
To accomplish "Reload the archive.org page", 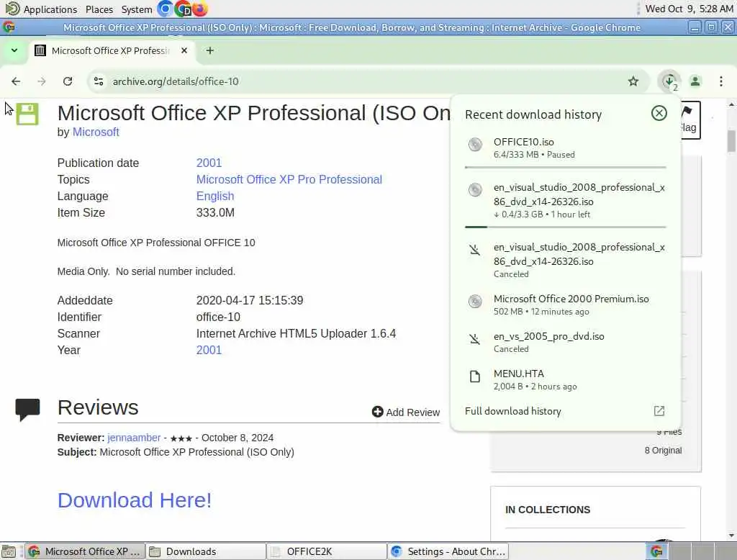I will click(68, 81).
